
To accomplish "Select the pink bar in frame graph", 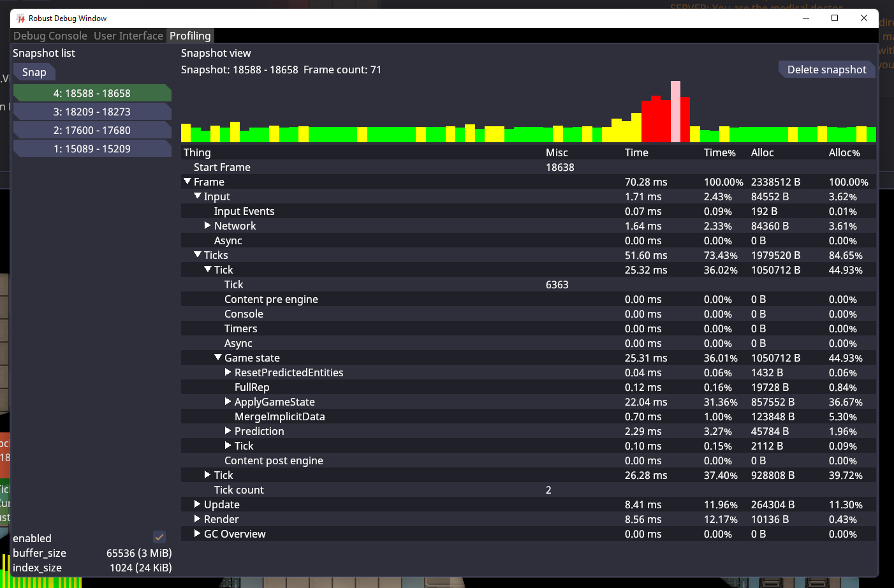I will point(675,112).
